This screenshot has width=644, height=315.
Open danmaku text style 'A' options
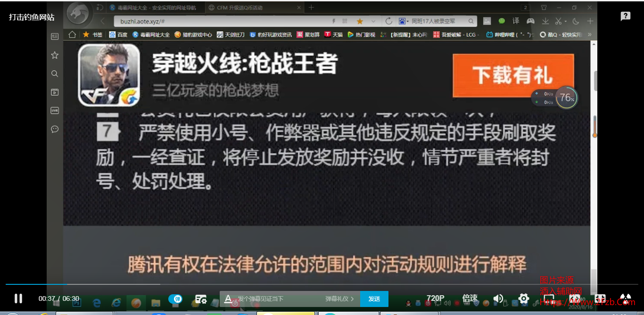click(228, 298)
